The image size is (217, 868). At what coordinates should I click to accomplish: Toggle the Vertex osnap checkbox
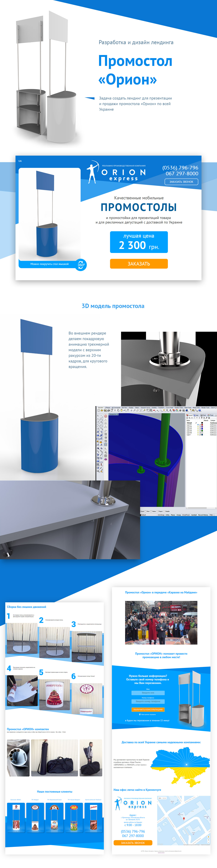click(151, 511)
